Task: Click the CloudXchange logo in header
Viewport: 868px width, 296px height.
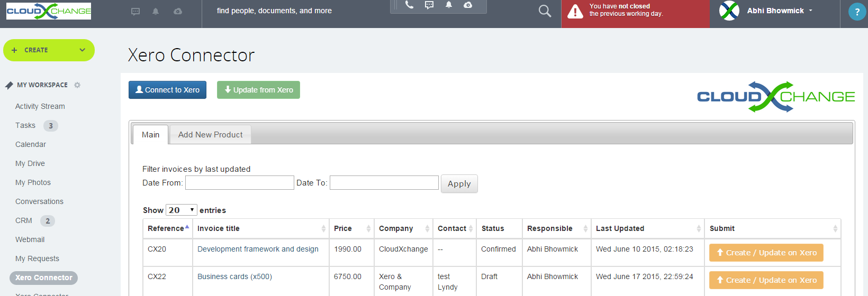Action: pos(49,11)
